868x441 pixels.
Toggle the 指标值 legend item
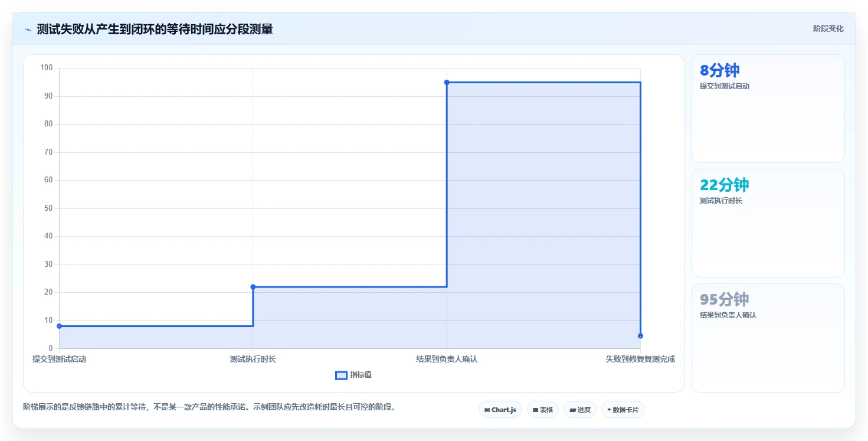coord(353,375)
